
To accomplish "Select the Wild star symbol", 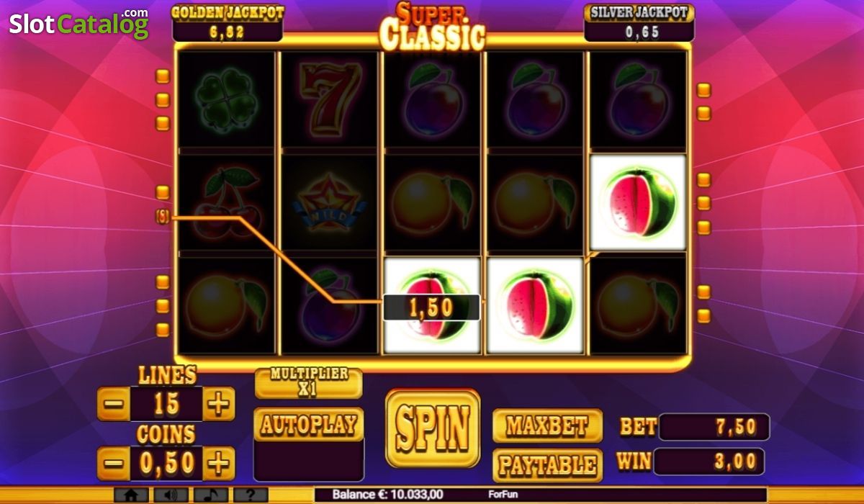I will pyautogui.click(x=329, y=202).
